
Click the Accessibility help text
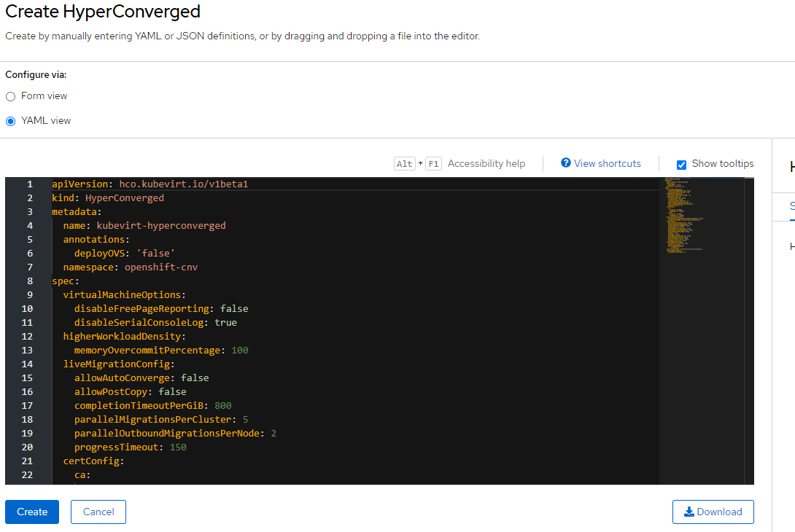486,164
